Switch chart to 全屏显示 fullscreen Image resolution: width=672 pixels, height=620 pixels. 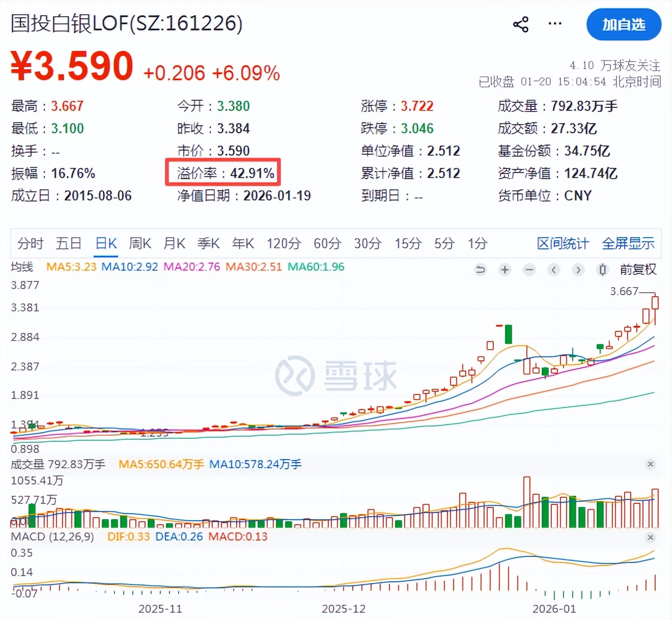pos(628,244)
